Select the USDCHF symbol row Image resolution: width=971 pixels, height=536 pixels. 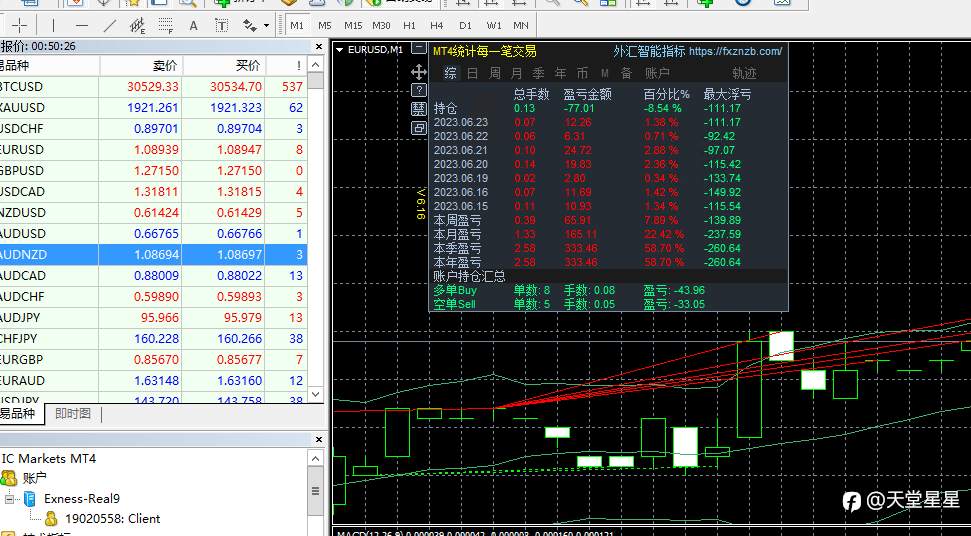click(x=154, y=129)
